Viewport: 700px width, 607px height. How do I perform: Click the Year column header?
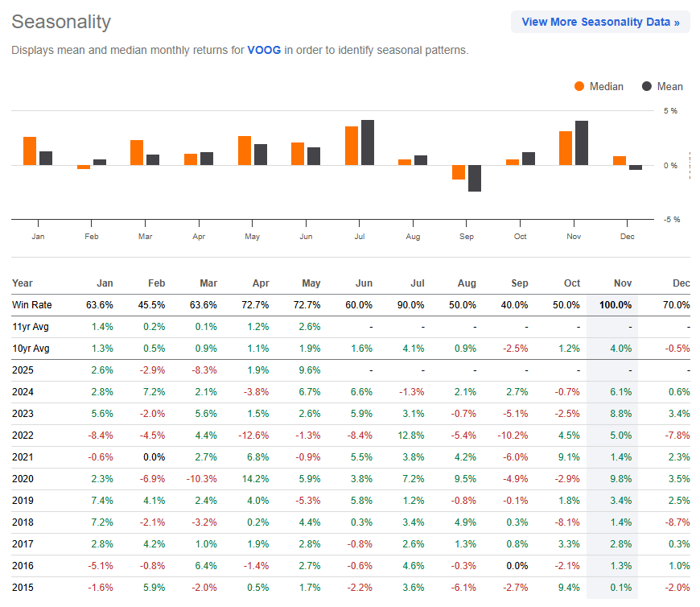coord(23,283)
